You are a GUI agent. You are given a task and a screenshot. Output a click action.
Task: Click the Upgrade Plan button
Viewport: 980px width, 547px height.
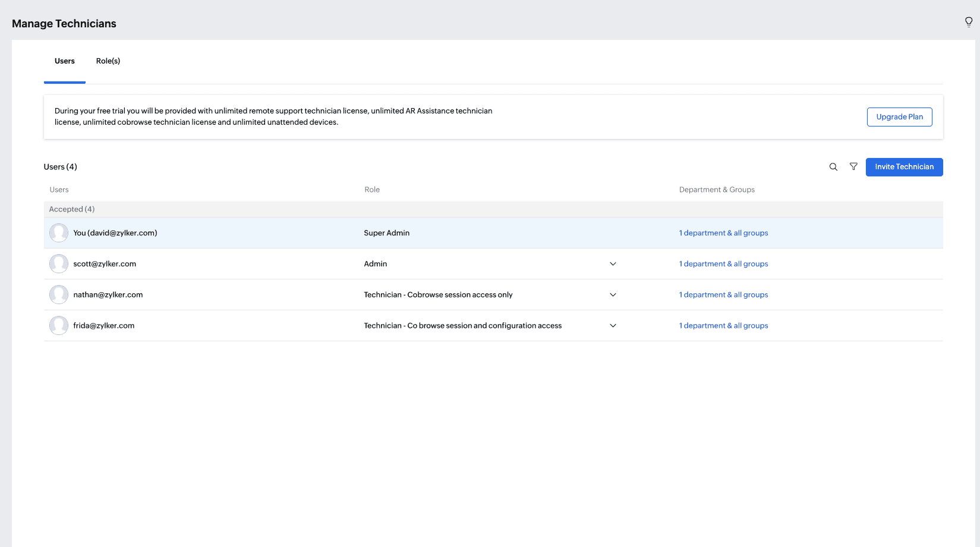(x=899, y=117)
